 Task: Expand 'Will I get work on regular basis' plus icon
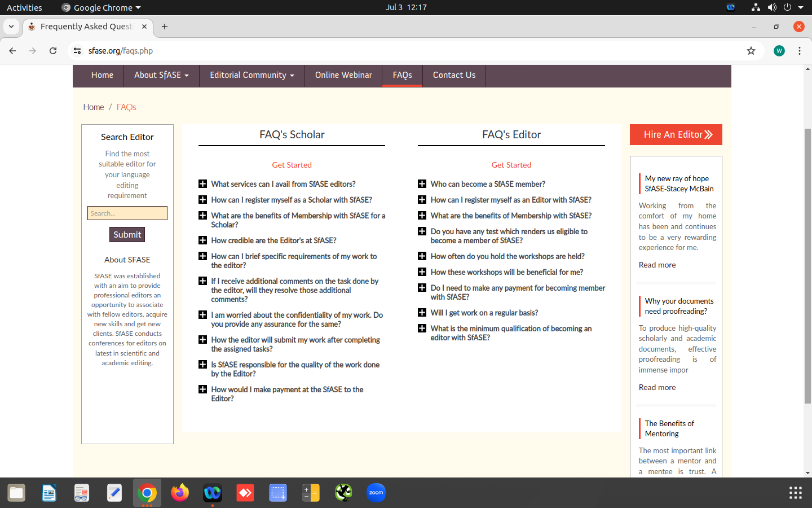422,313
